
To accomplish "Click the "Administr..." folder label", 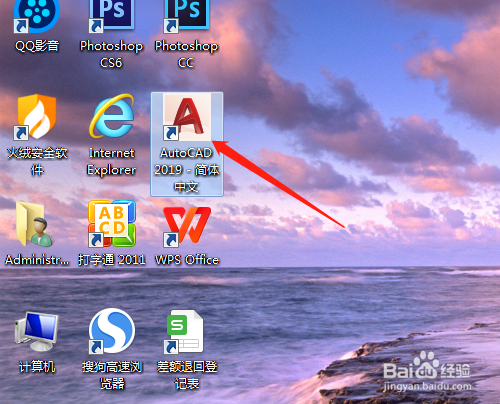I will point(37,260).
